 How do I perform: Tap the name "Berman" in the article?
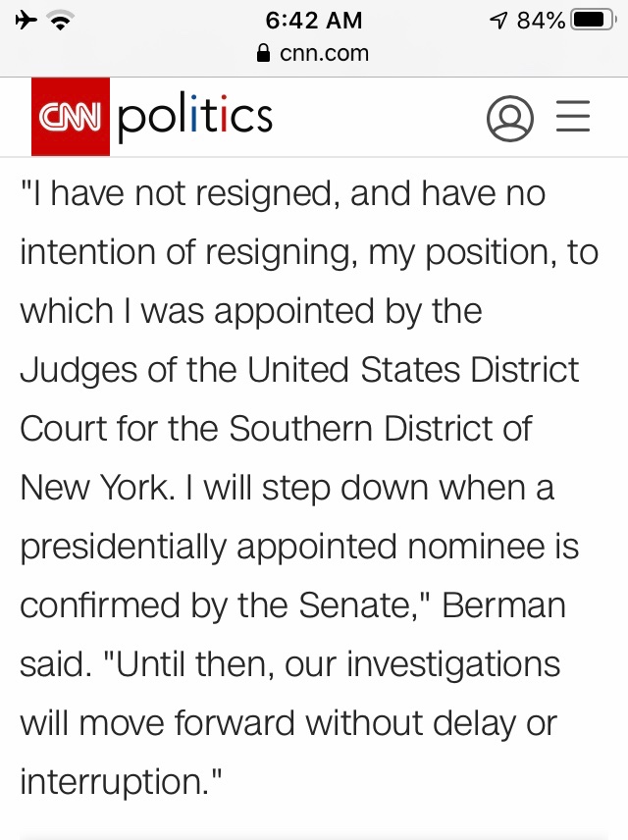[x=504, y=605]
